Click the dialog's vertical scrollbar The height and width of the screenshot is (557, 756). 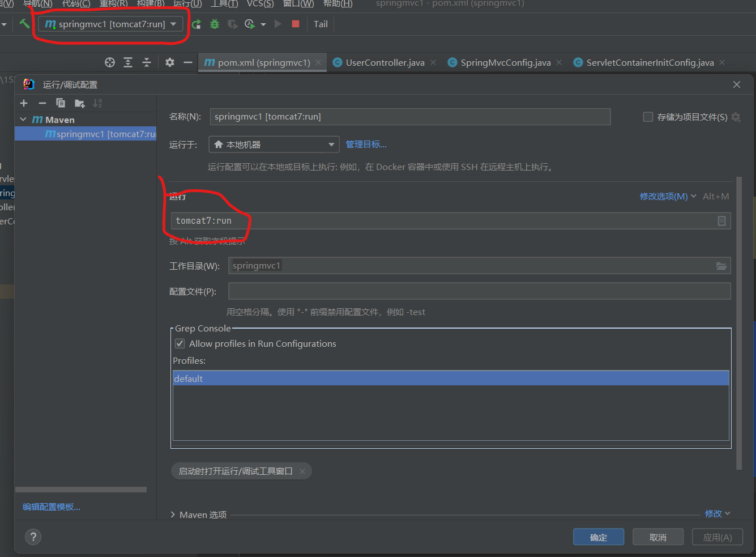tap(739, 323)
